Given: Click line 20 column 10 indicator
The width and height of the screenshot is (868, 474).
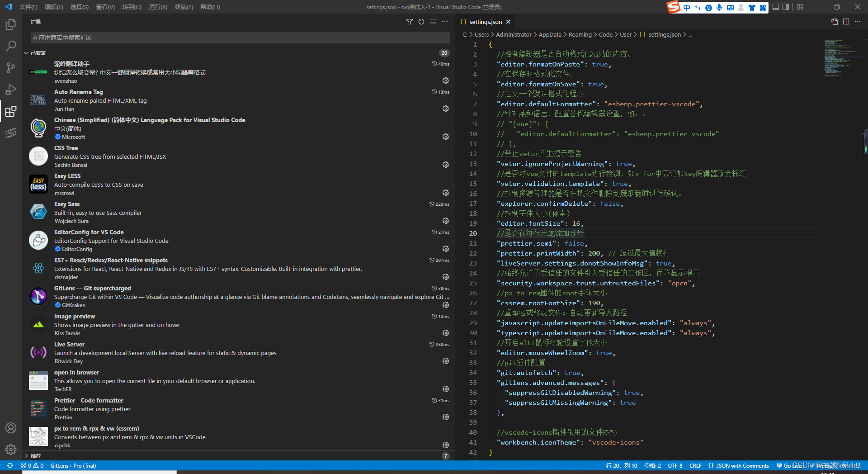Looking at the screenshot, I should (x=621, y=465).
